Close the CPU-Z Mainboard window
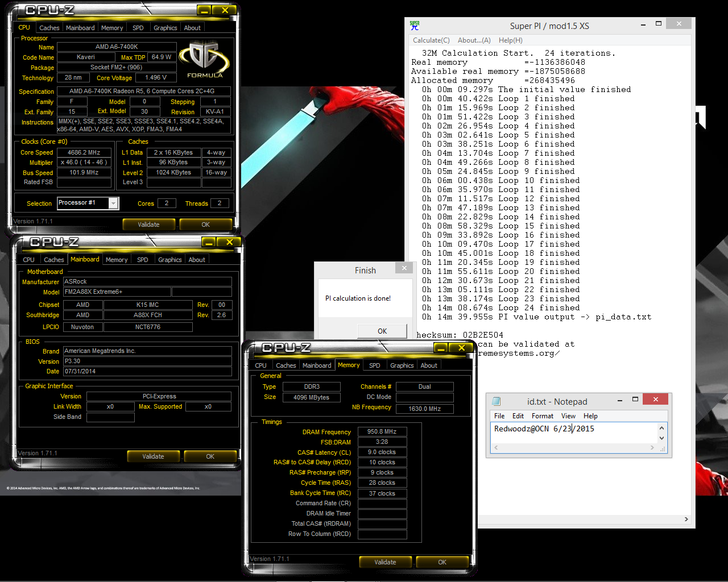 pyautogui.click(x=229, y=242)
